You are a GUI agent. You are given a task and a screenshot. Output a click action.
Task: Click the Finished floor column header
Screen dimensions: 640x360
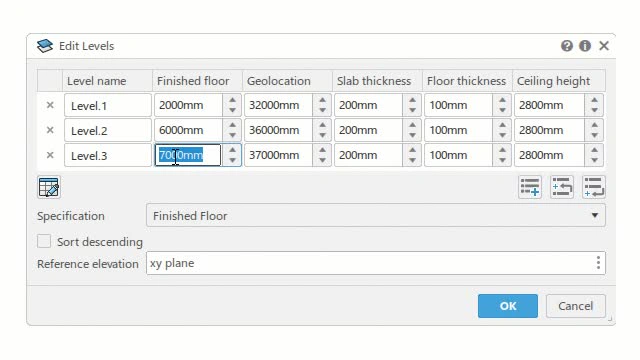pos(198,81)
